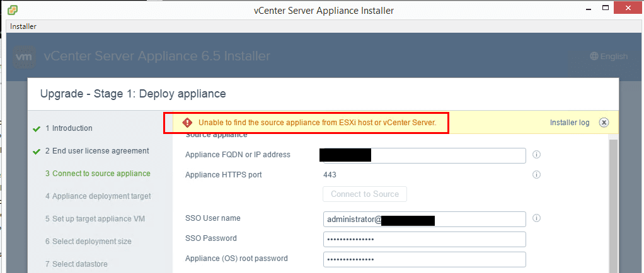Select step 1 Introduction in sidebar
Viewport: 644px width, 273px height.
pyautogui.click(x=72, y=128)
